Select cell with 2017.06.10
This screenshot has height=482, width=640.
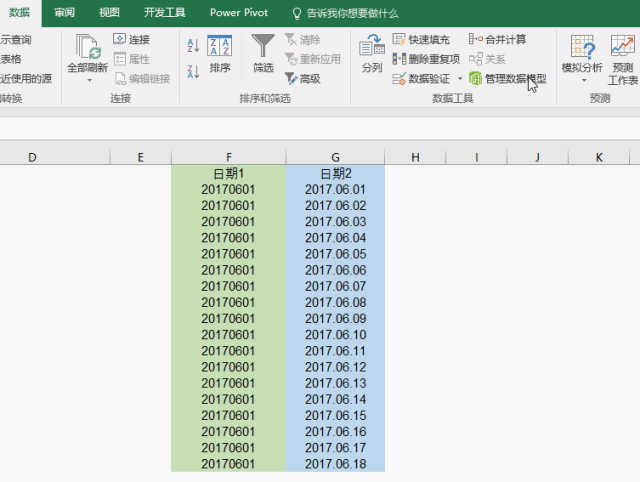point(335,335)
